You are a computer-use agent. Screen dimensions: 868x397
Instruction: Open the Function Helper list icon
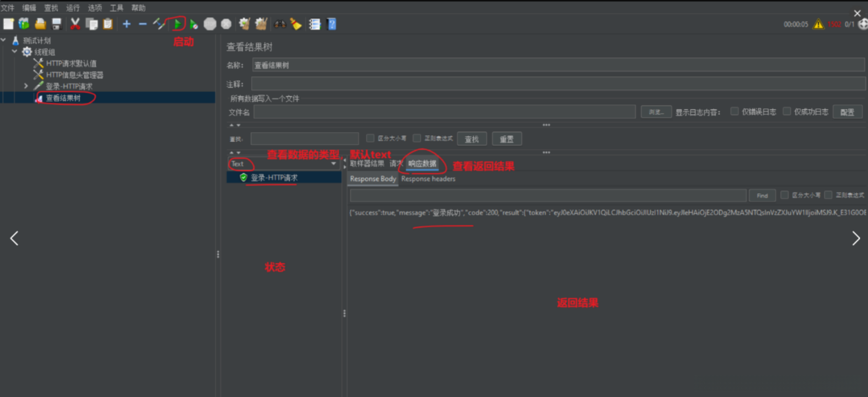[x=315, y=24]
